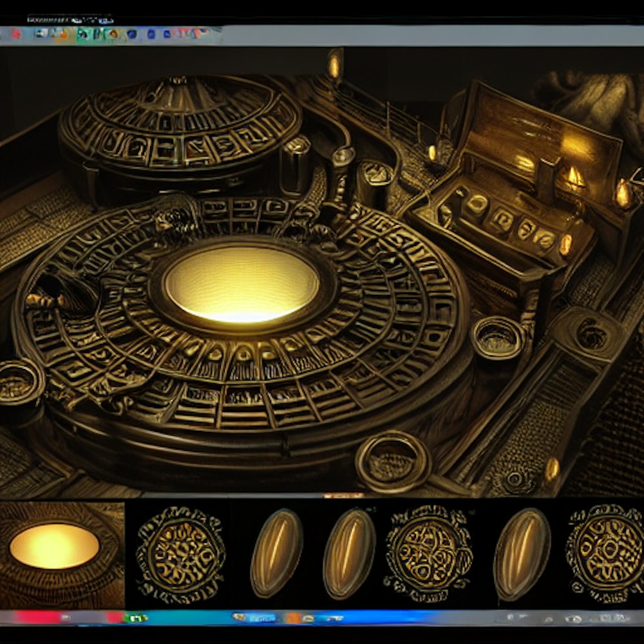Choose the first golden oval lens thumbnail

276,553
